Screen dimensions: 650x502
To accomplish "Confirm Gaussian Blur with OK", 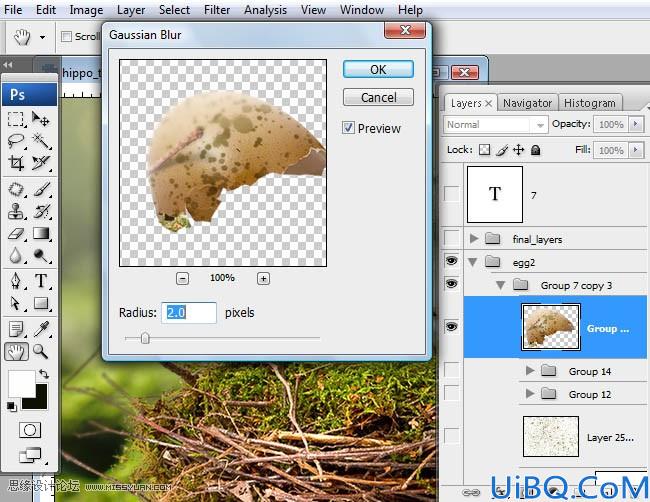I will 378,69.
